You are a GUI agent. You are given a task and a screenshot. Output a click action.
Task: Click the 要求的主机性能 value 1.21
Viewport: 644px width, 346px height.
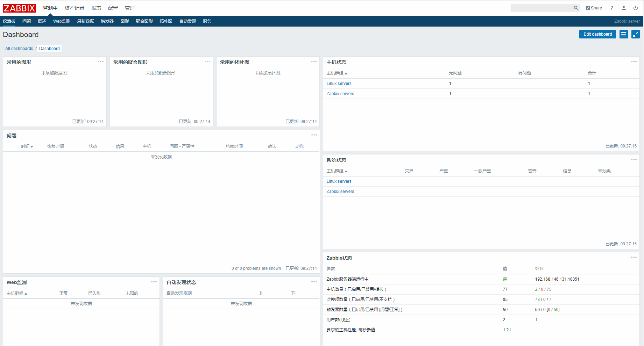tap(507, 330)
